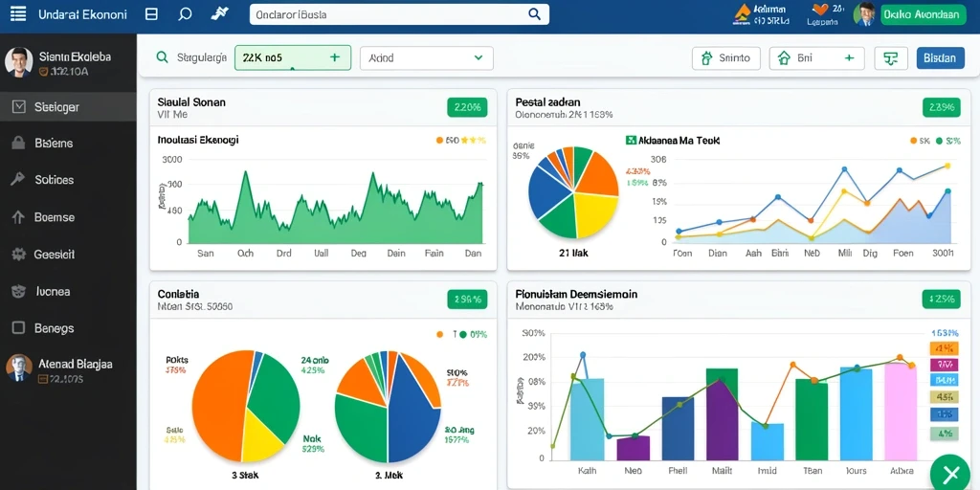
Task: Toggle the Steeioger checkbox icon in sidebar
Action: coord(19,107)
